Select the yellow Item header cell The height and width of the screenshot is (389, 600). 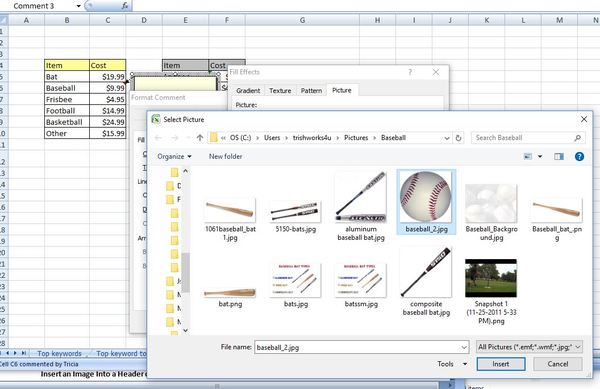67,65
